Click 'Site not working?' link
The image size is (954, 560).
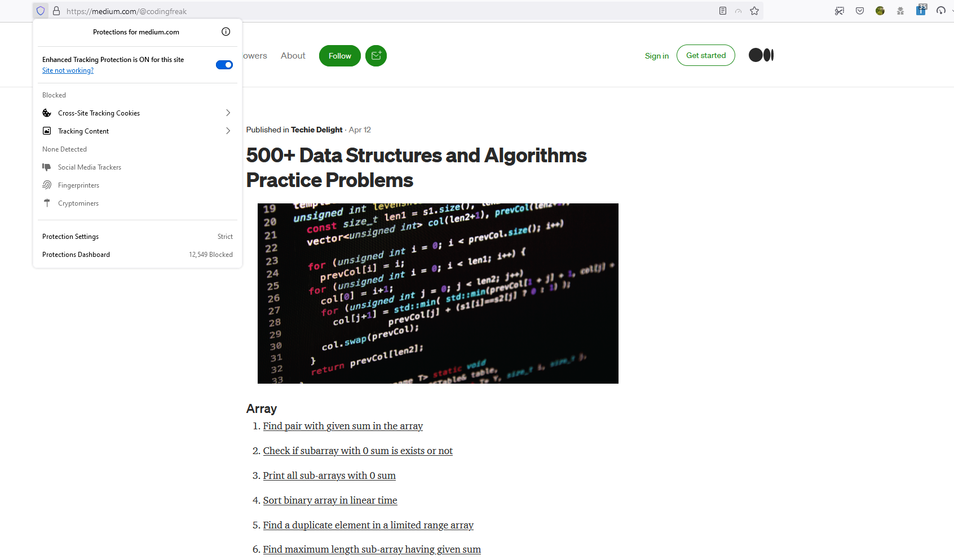tap(68, 70)
